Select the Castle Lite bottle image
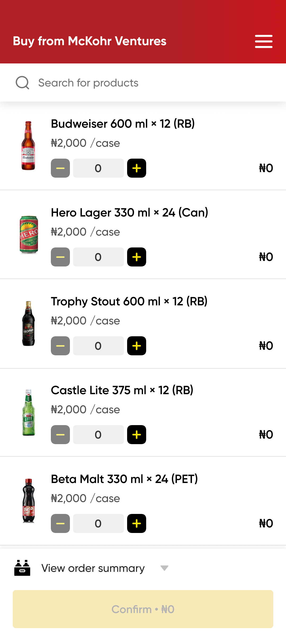286x644 pixels. 29,412
